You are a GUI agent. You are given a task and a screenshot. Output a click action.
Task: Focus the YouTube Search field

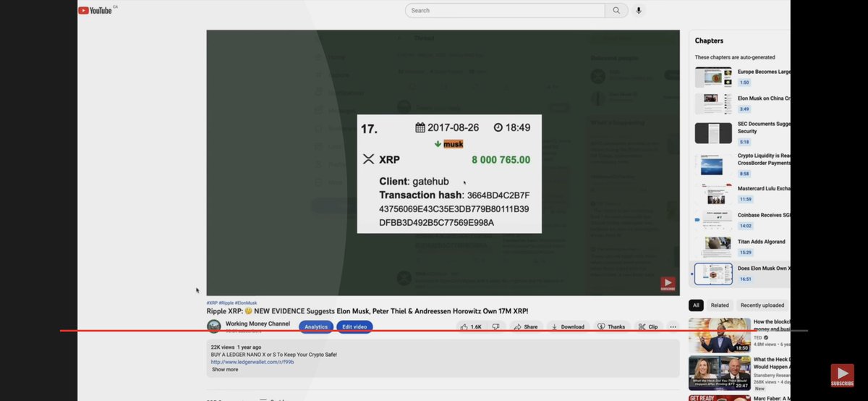[505, 10]
